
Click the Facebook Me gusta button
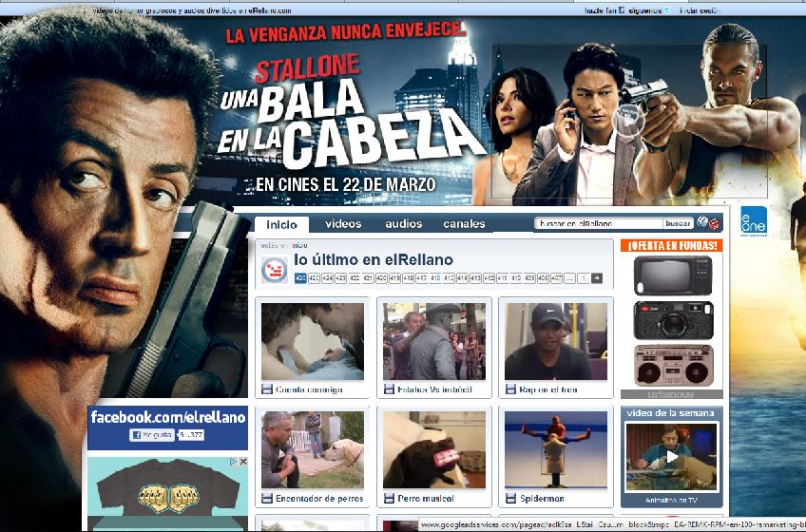click(152, 435)
